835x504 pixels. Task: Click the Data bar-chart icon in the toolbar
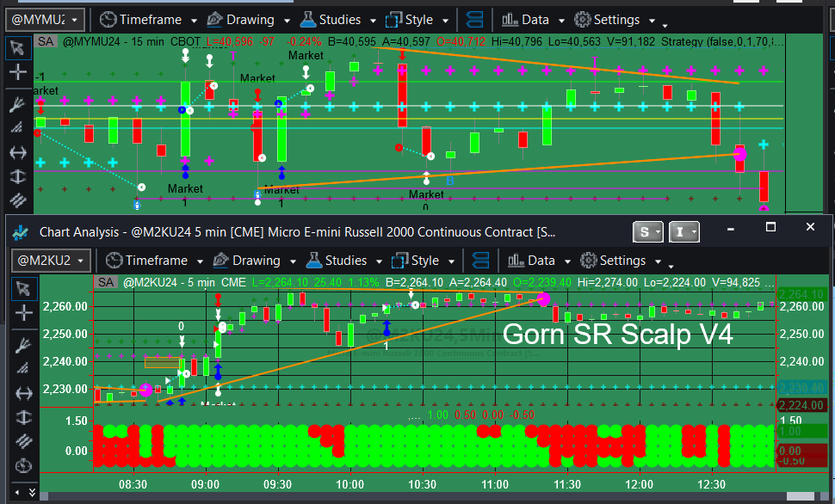click(516, 261)
